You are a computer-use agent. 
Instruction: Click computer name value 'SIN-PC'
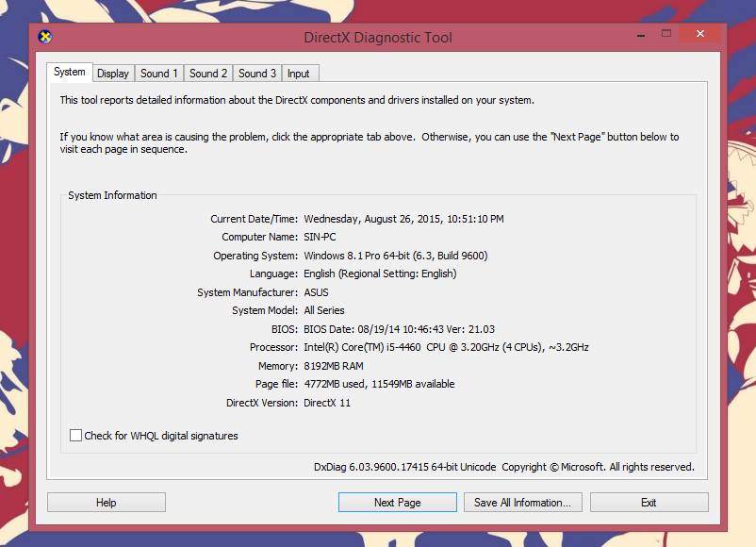pos(320,237)
